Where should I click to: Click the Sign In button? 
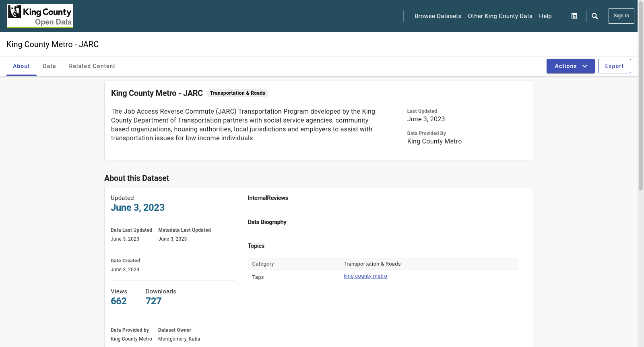point(621,16)
